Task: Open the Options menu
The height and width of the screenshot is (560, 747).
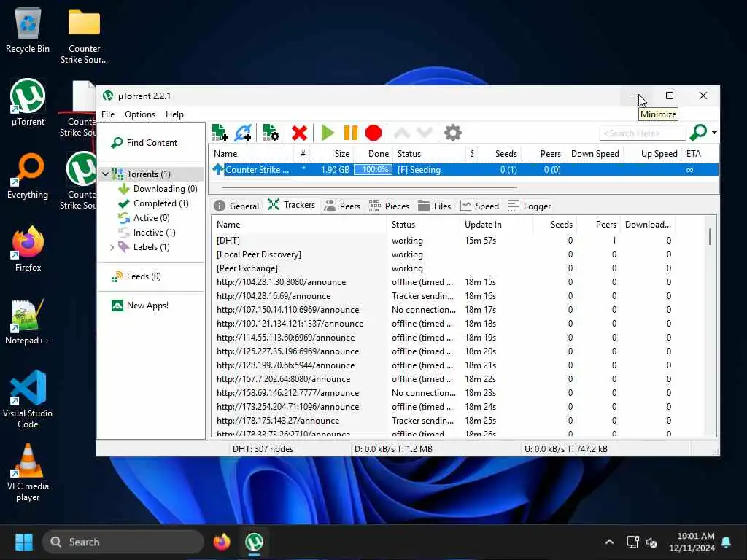Action: (x=140, y=114)
